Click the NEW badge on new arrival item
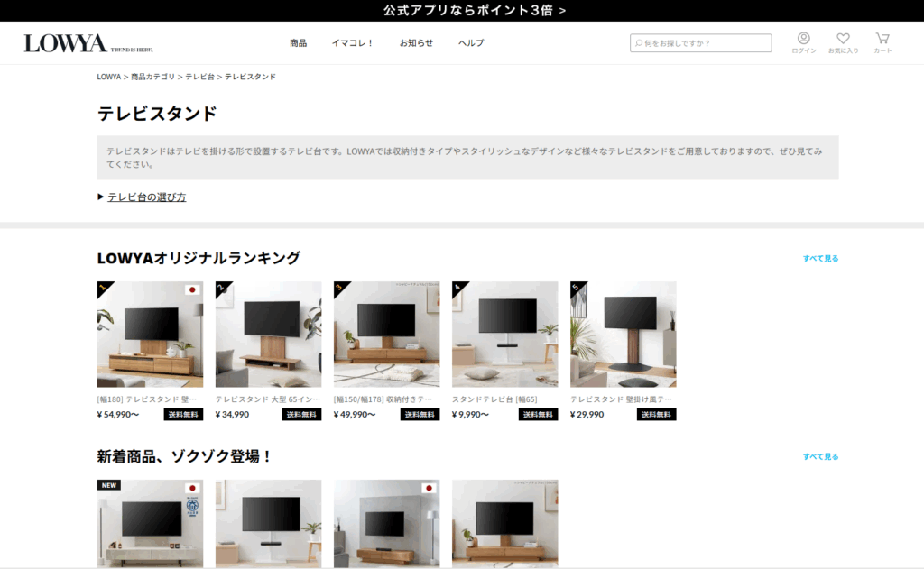 [x=108, y=485]
